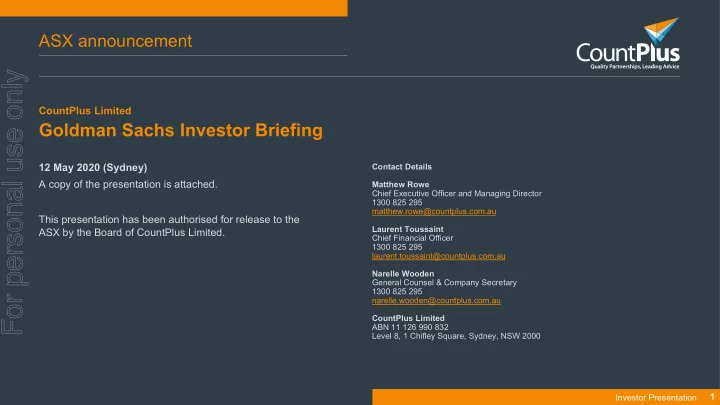Click the Narelle Wooden name
The width and height of the screenshot is (720, 405).
click(x=403, y=274)
